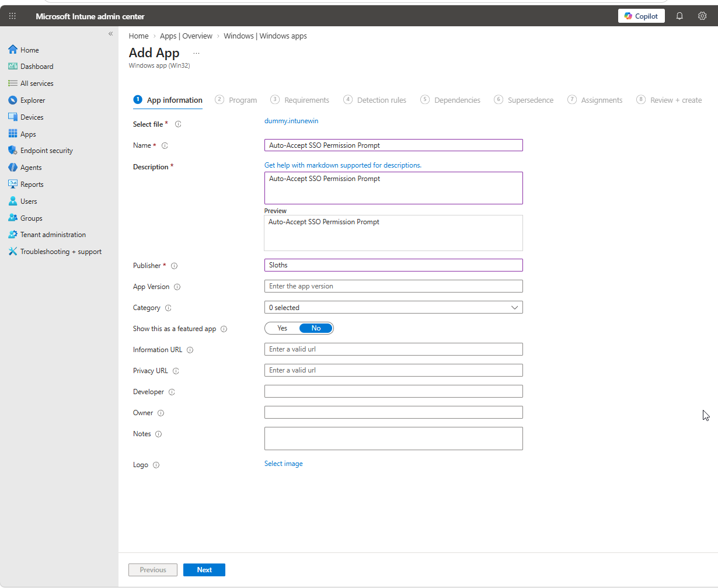This screenshot has height=588, width=718.
Task: Select the Detection rules step tab
Action: (x=375, y=100)
